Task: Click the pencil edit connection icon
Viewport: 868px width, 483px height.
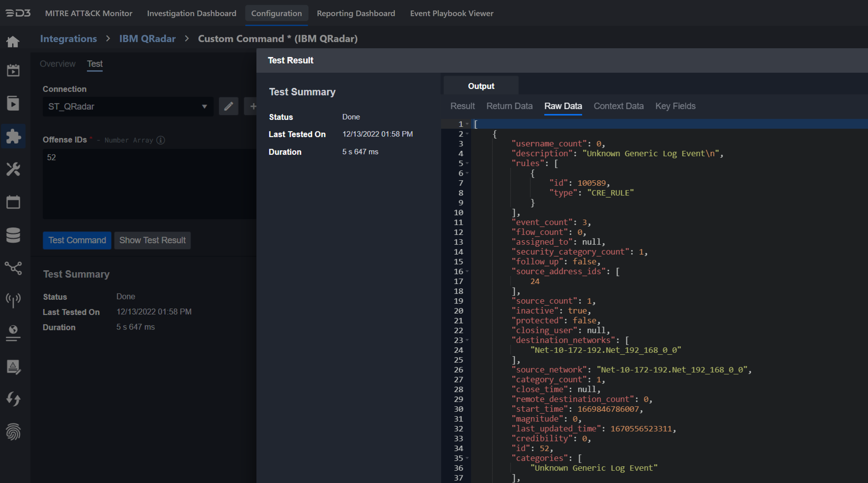Action: coord(228,106)
